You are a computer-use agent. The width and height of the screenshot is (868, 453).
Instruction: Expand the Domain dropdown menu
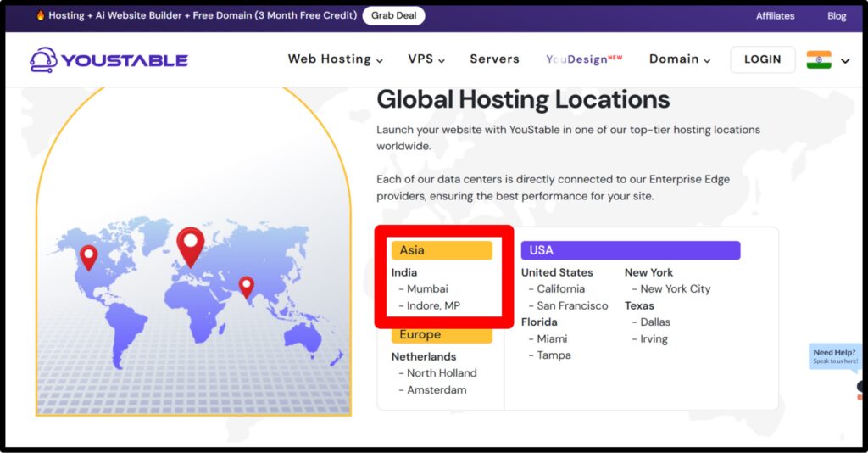point(680,59)
